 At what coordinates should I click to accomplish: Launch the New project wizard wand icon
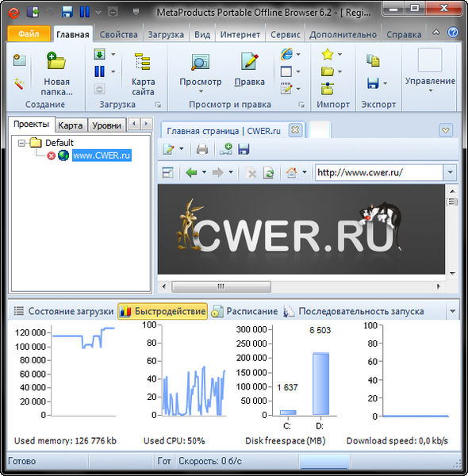(x=19, y=83)
